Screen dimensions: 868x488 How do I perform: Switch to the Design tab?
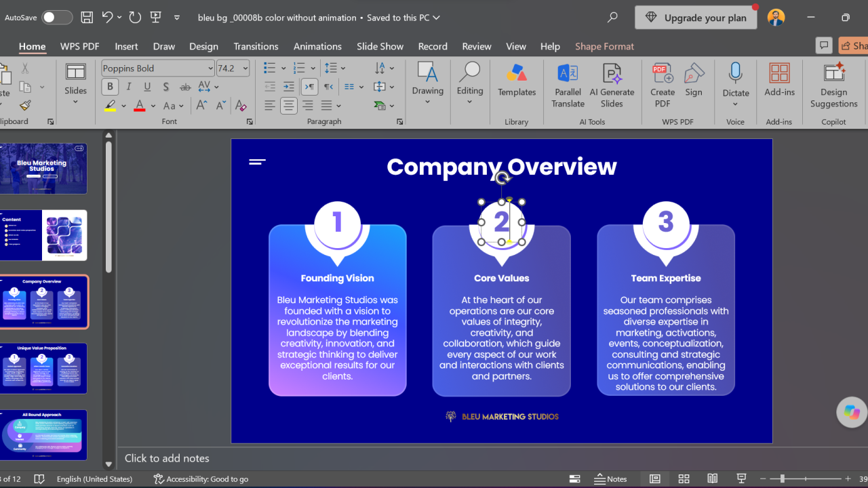pos(203,46)
